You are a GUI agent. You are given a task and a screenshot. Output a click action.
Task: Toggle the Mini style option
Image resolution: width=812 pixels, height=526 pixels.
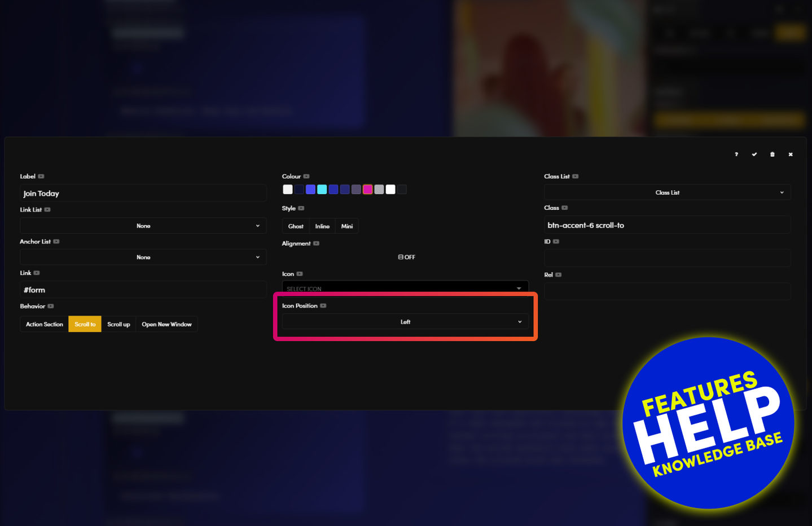click(x=347, y=226)
